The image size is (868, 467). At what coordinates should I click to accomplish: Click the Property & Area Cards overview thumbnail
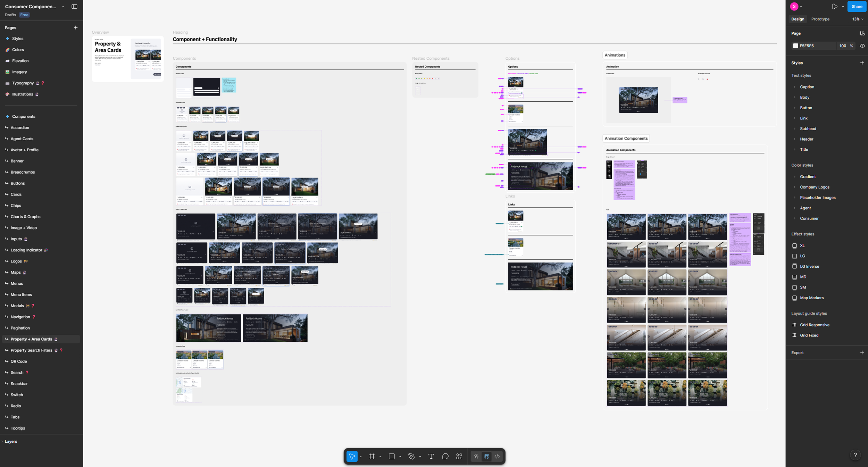click(128, 59)
